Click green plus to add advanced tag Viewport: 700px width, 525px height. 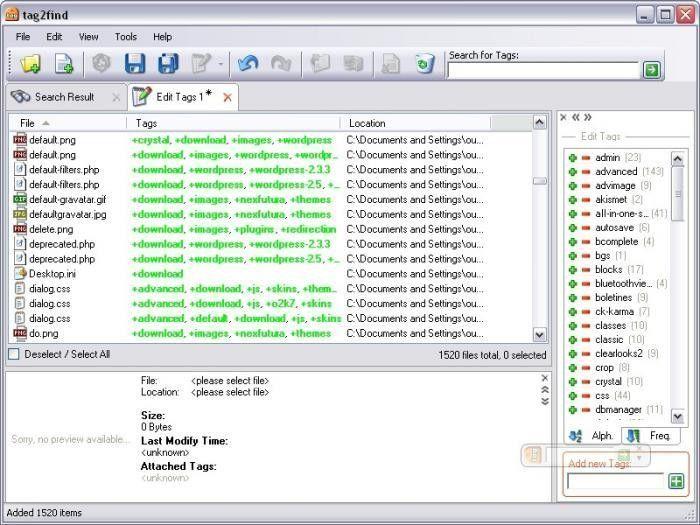[x=573, y=172]
